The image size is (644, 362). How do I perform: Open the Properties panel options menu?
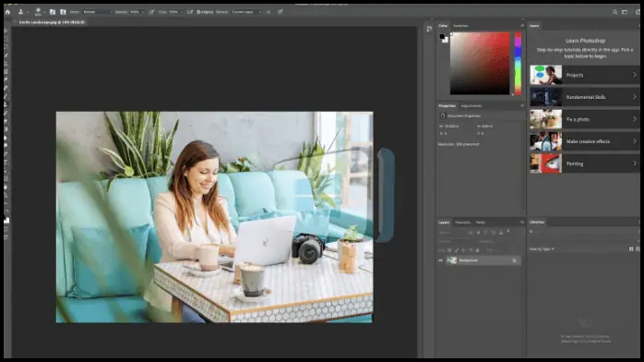coord(522,105)
